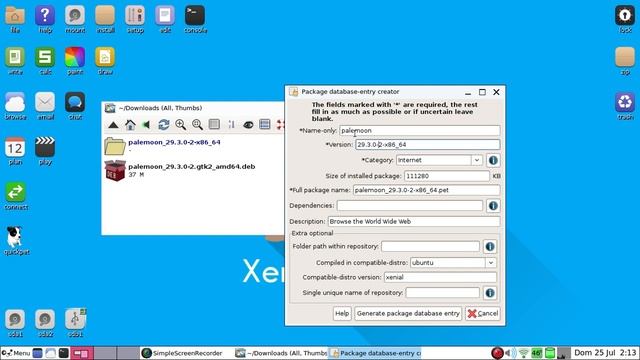
Task: Show repository name info button
Action: pyautogui.click(x=490, y=293)
